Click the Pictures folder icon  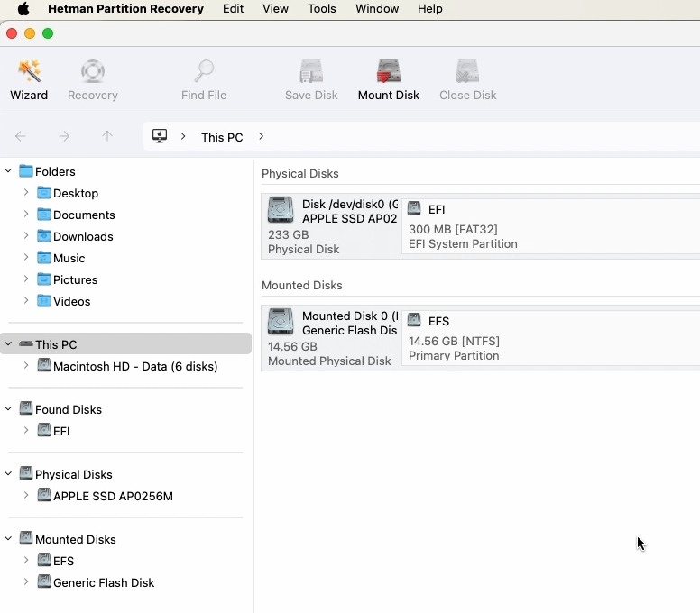[x=43, y=279]
